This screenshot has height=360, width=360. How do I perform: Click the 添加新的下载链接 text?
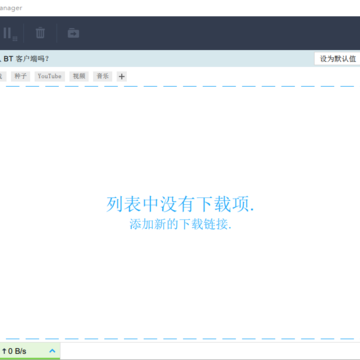click(x=180, y=224)
